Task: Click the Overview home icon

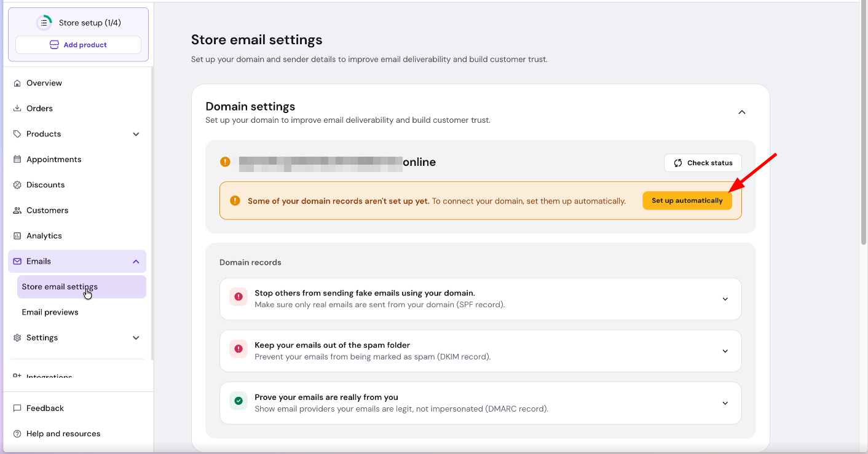Action: click(17, 83)
